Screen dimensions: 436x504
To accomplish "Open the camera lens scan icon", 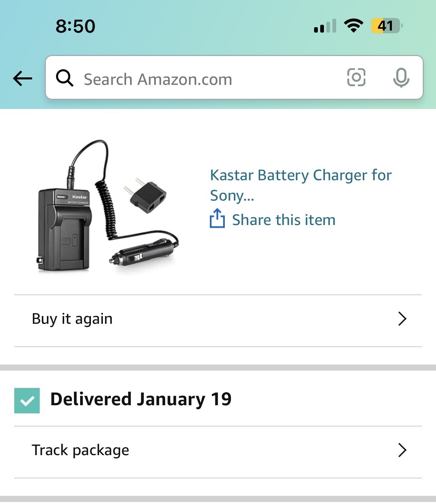I will coord(356,77).
